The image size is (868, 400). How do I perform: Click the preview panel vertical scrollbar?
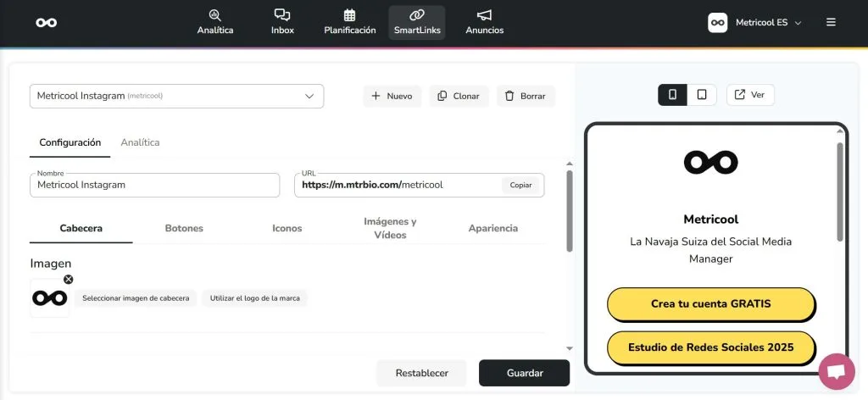tap(840, 191)
